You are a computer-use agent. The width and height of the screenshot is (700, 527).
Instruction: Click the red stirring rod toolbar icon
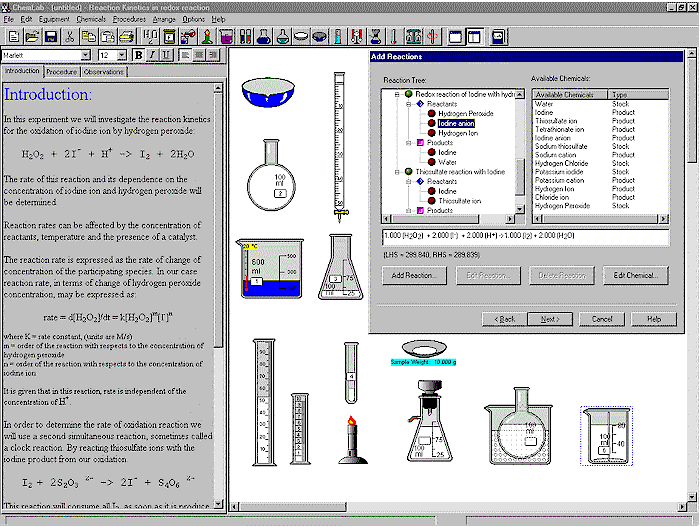pos(432,37)
